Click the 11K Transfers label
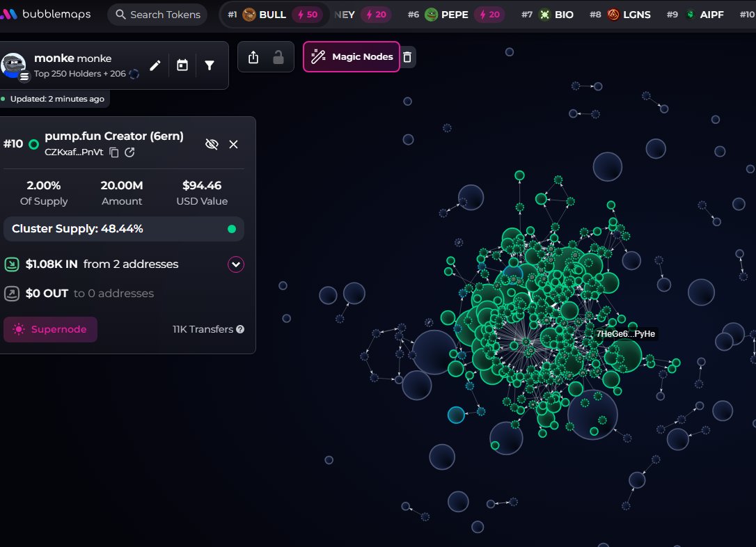 pyautogui.click(x=203, y=329)
